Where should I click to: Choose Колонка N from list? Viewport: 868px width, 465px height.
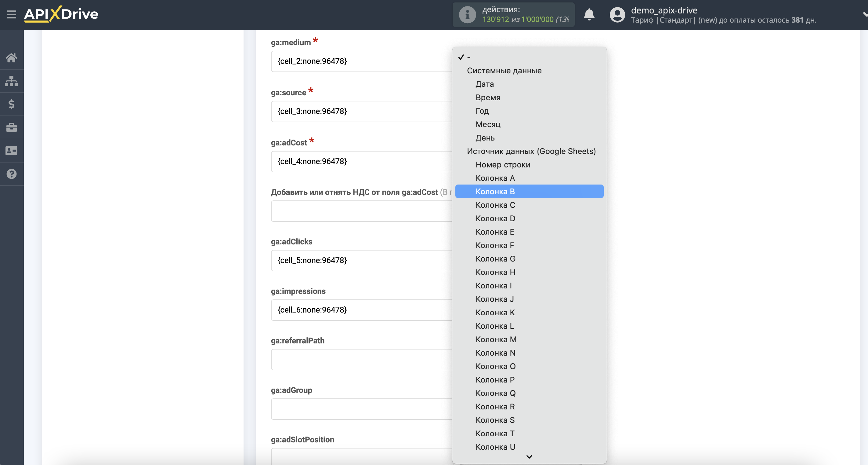point(529,353)
